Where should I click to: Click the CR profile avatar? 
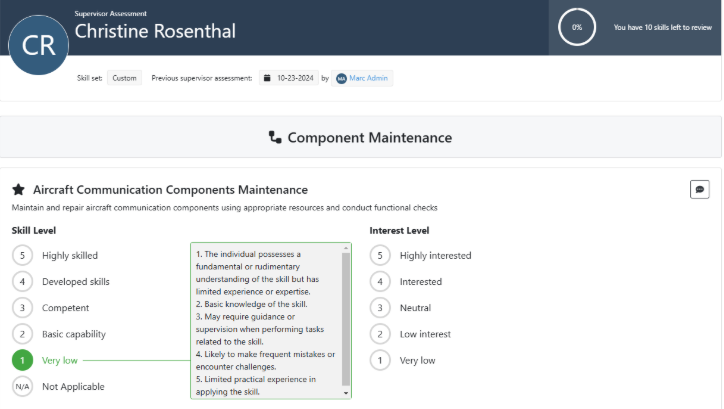pos(38,46)
